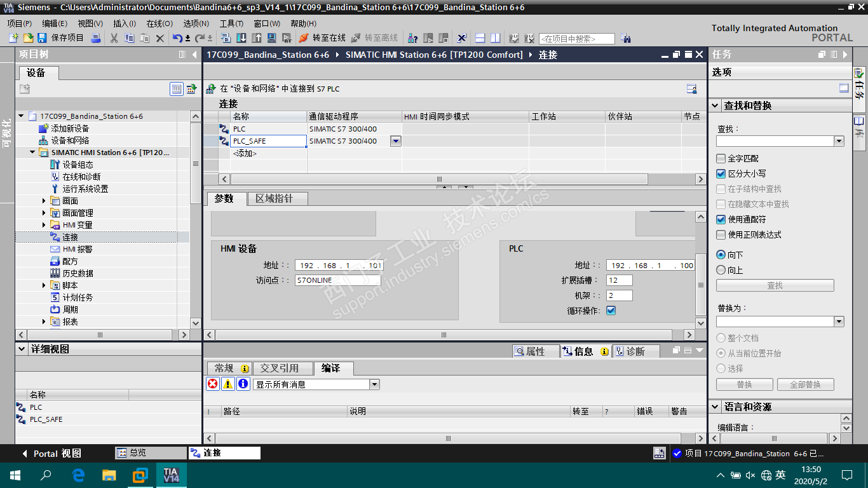The width and height of the screenshot is (868, 488).
Task: Enable the 使用正则表达式 regex checkbox
Action: coord(721,234)
